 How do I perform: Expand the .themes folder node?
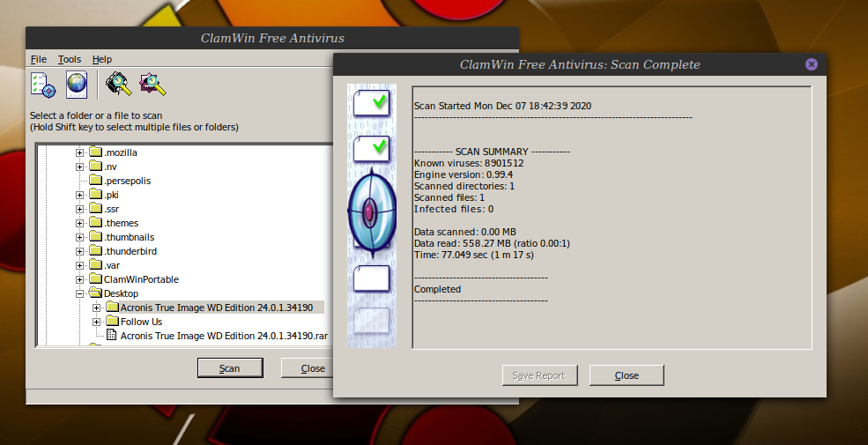[79, 223]
